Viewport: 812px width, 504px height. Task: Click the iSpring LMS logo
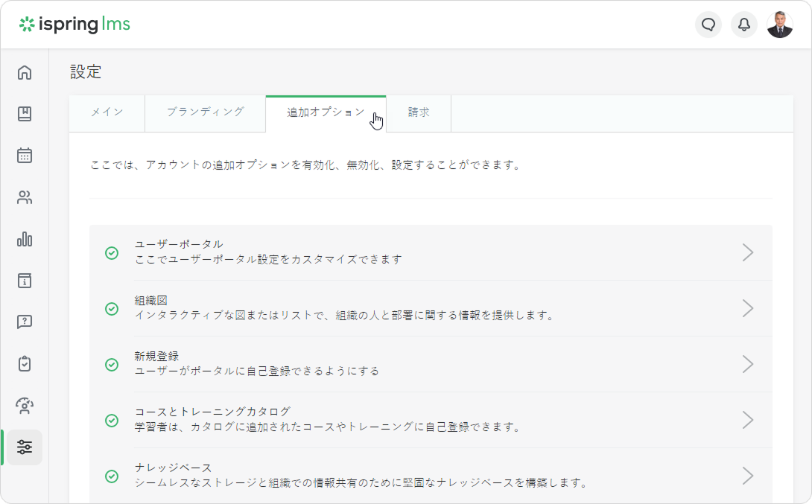click(x=75, y=25)
